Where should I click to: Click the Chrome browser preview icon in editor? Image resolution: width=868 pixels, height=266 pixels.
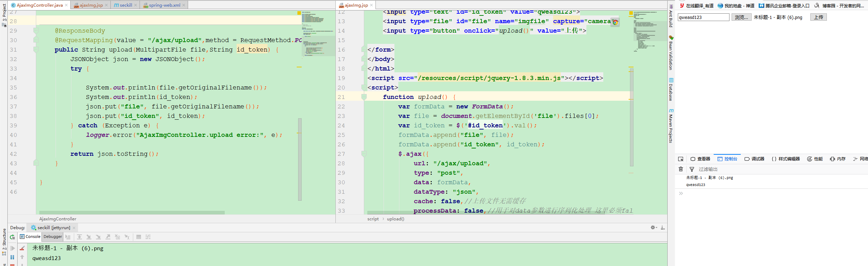coord(615,22)
